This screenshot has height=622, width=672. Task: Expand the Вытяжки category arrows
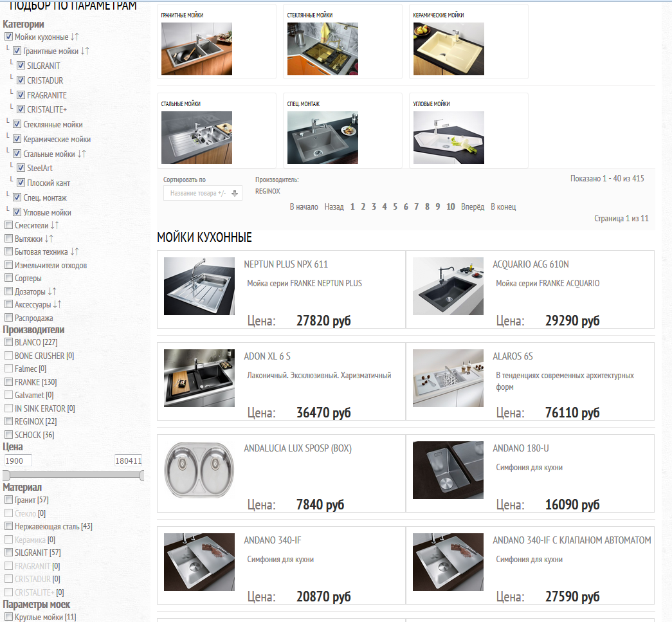49,239
